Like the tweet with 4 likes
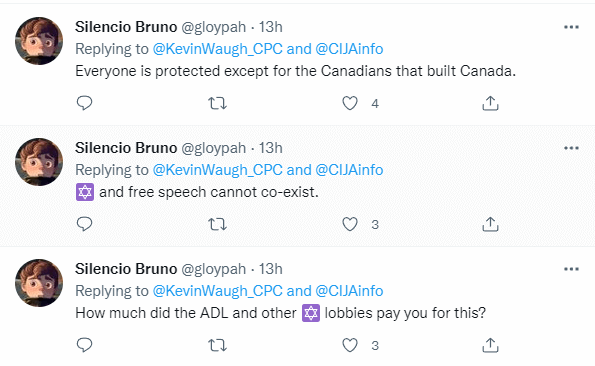 point(350,103)
